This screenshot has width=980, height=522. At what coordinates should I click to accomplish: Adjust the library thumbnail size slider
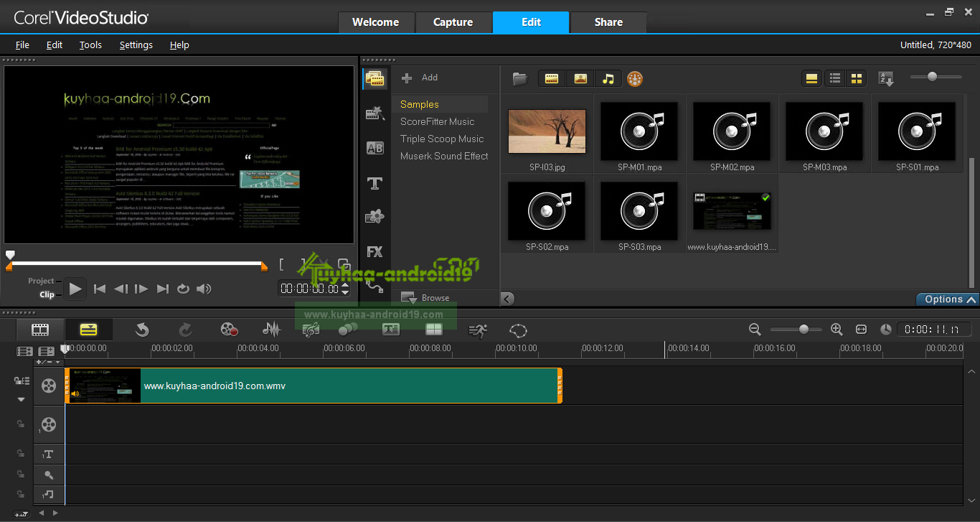click(933, 76)
